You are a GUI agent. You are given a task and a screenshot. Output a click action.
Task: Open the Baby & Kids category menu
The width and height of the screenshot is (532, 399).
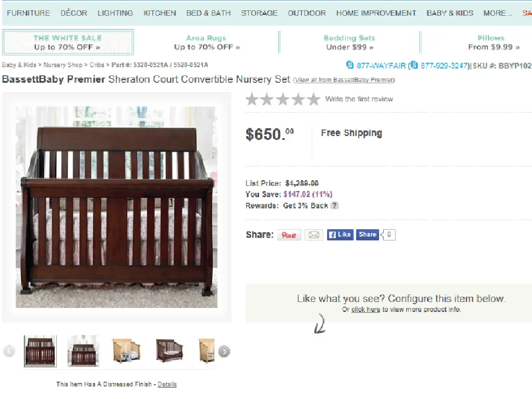tap(450, 13)
